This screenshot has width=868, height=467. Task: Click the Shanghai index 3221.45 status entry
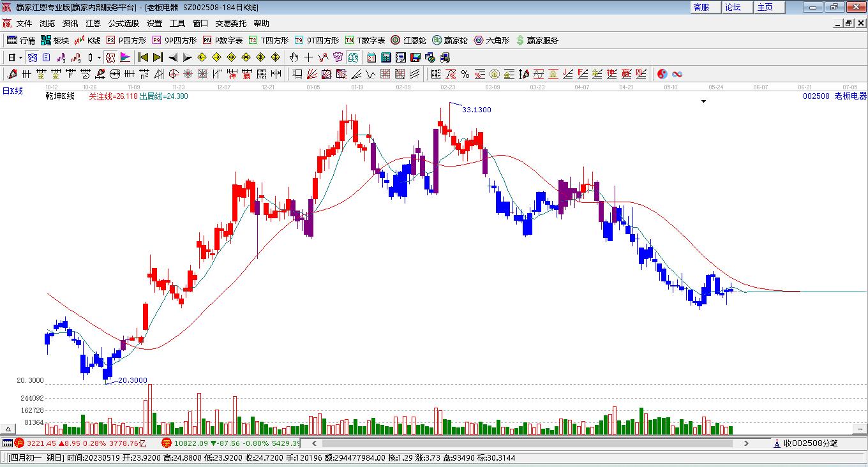pyautogui.click(x=80, y=443)
